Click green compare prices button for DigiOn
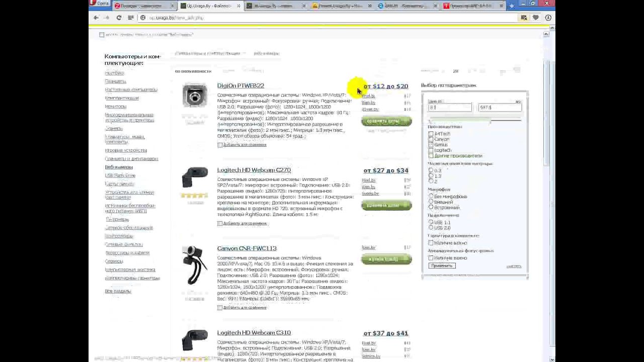Viewport: 644px width, 362px height. (386, 121)
